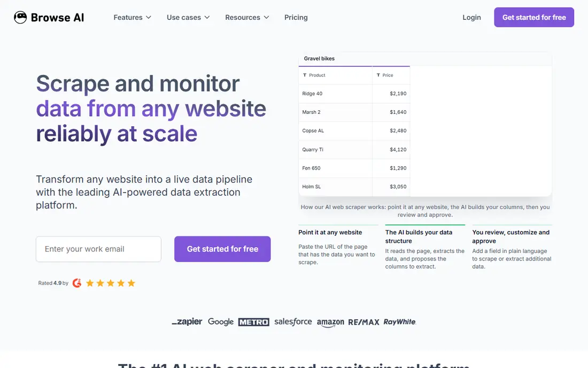588x368 pixels.
Task: Click the Add a field in plain language text
Action: click(x=512, y=259)
